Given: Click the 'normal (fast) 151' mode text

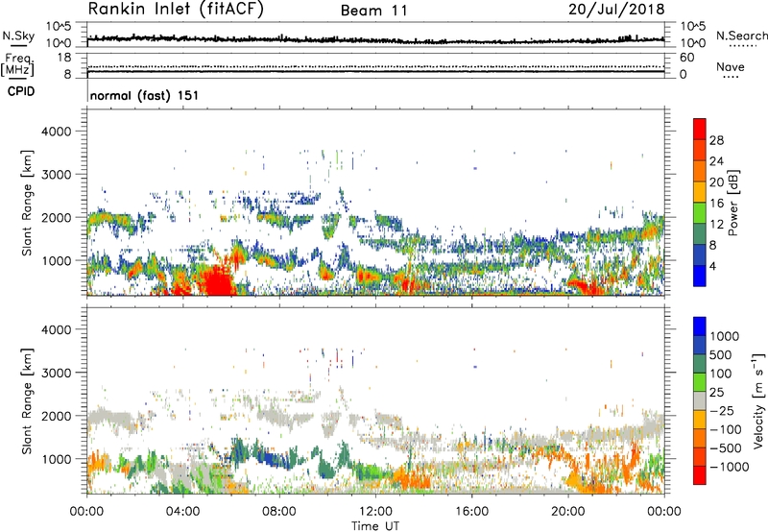Looking at the screenshot, I should [x=145, y=95].
